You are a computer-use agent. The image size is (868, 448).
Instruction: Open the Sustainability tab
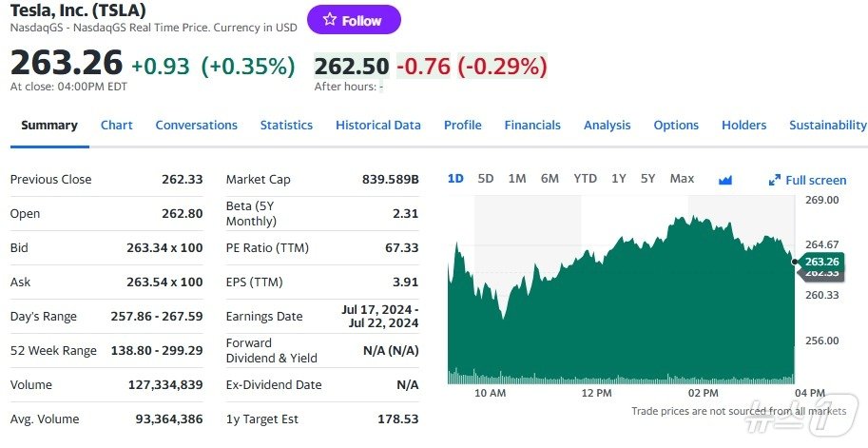(827, 126)
